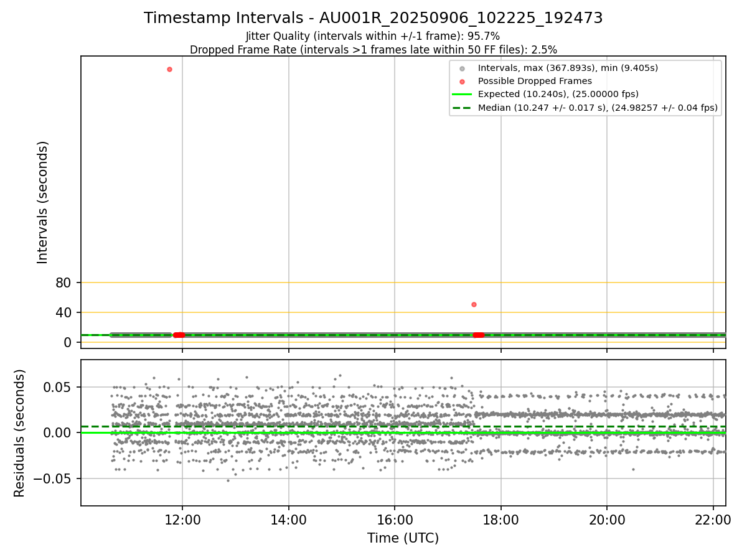Click the red dropped-frame point near 17:30 at the 40-second level
The height and width of the screenshot is (560, 747).
(474, 304)
